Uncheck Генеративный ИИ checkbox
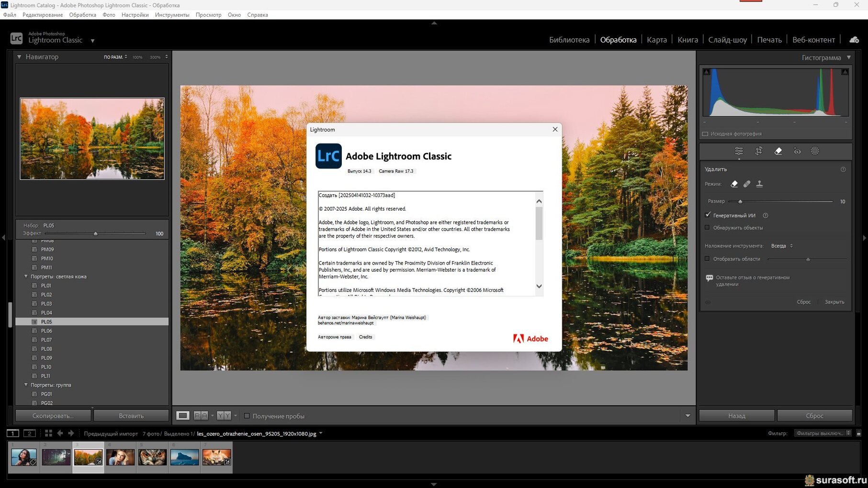This screenshot has width=868, height=488. tap(708, 215)
